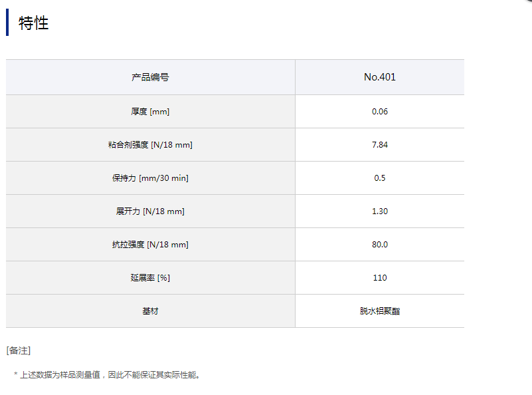Click the [备注] remarks label
Viewport: 532px width, 395px height.
pos(19,350)
